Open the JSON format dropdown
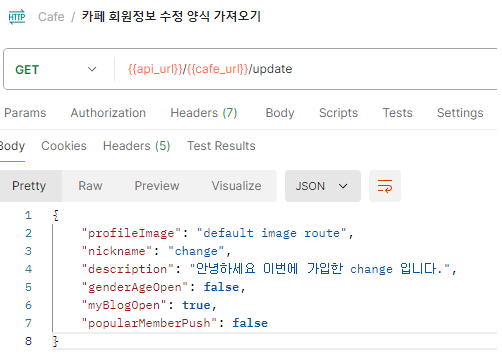The height and width of the screenshot is (364, 502). (x=323, y=186)
